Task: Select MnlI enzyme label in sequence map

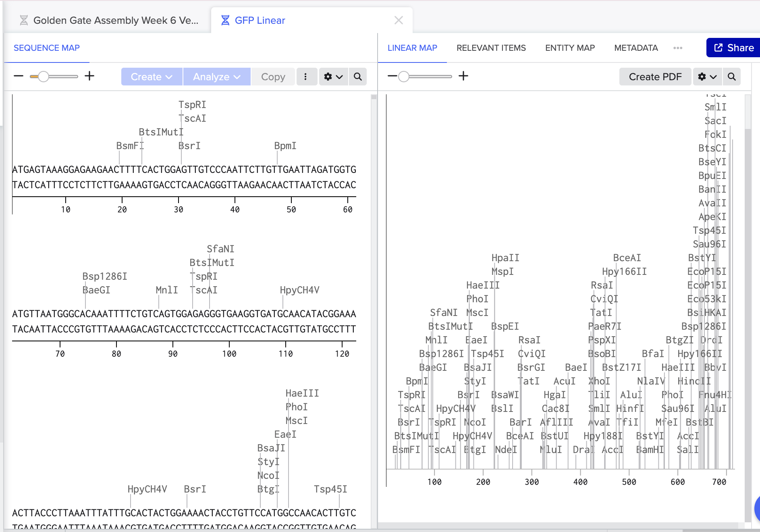Action: pos(167,290)
